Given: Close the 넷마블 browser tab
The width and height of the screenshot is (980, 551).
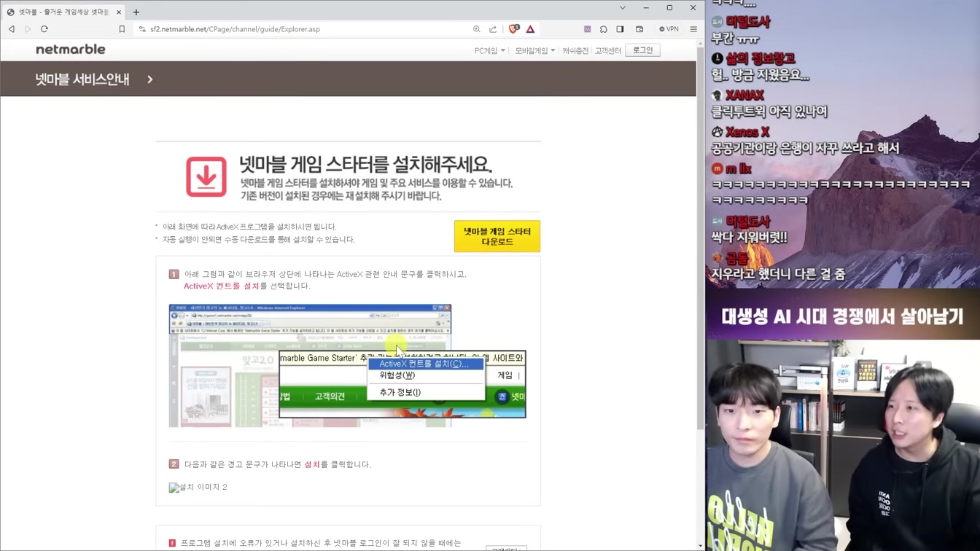Looking at the screenshot, I should click(x=119, y=12).
